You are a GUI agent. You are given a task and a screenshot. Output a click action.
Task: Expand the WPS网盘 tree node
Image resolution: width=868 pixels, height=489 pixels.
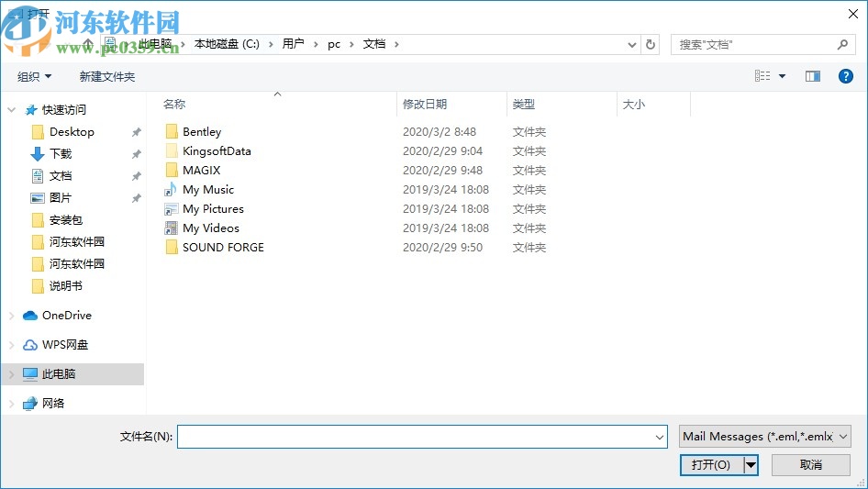click(x=12, y=345)
